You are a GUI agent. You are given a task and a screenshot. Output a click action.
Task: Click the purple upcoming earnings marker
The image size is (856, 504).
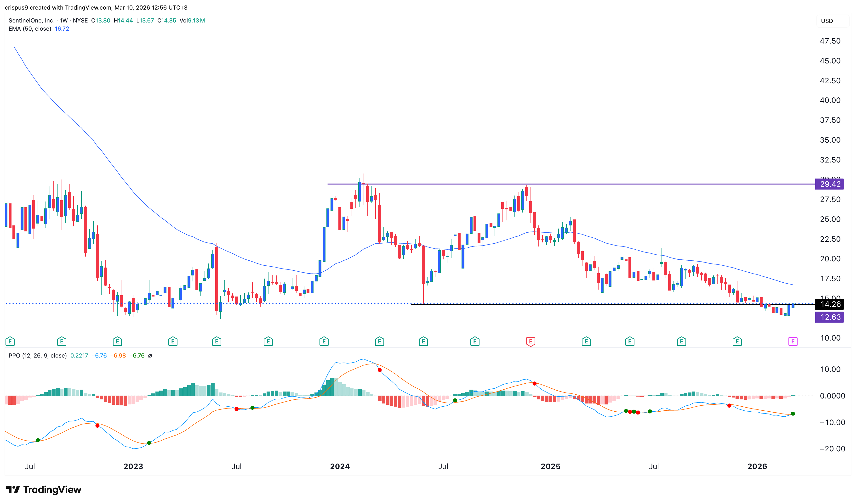click(x=793, y=341)
